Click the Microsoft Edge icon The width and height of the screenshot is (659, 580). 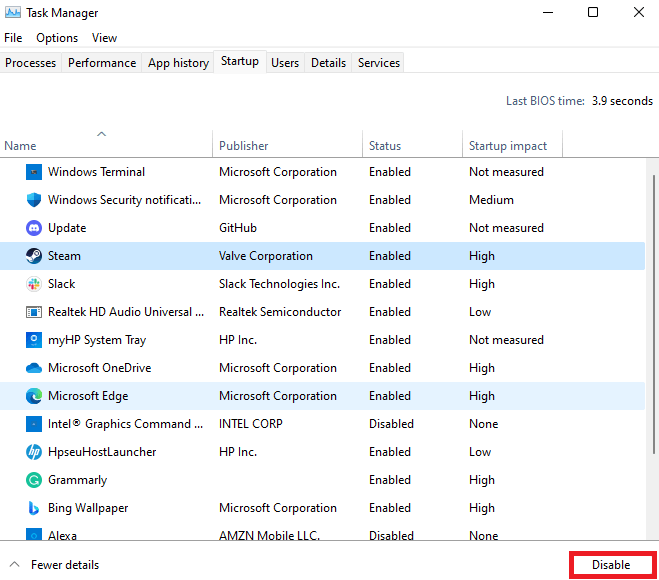coord(33,396)
